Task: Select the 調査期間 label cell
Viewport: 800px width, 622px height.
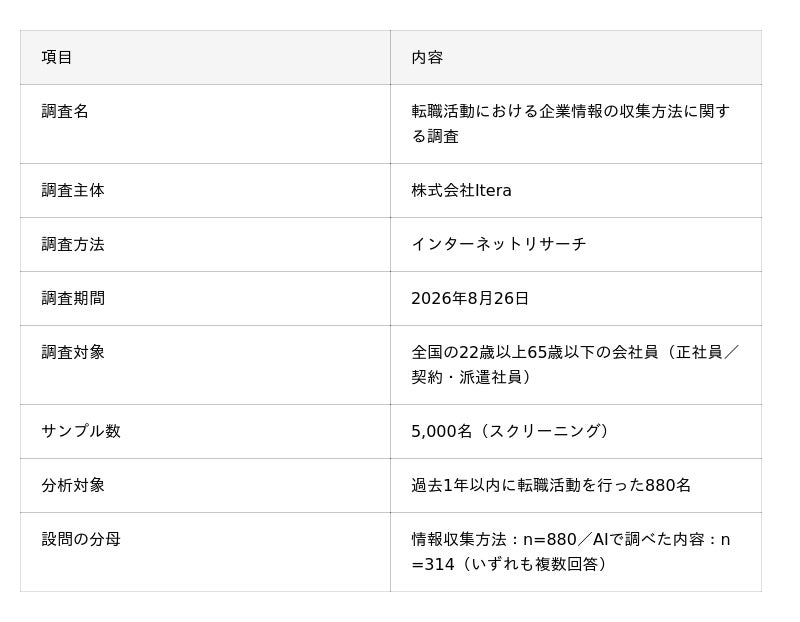Action: 73,298
